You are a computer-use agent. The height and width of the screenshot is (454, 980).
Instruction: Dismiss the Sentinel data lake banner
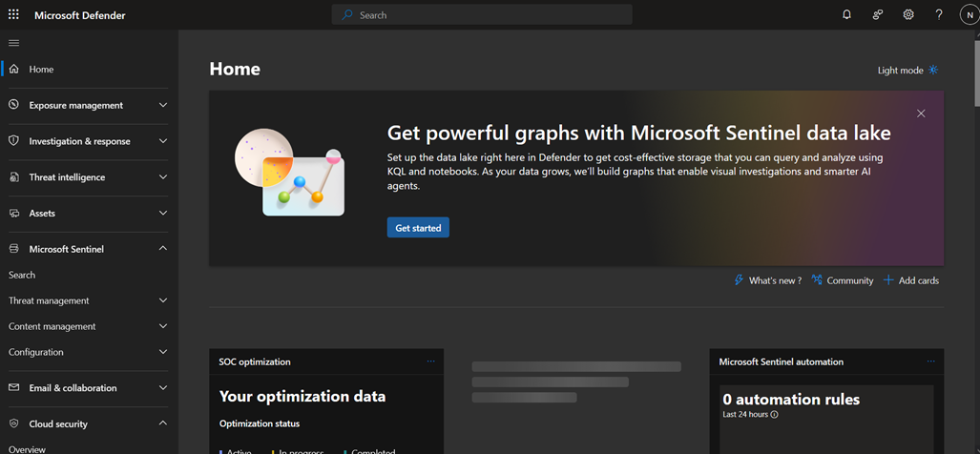coord(921,113)
